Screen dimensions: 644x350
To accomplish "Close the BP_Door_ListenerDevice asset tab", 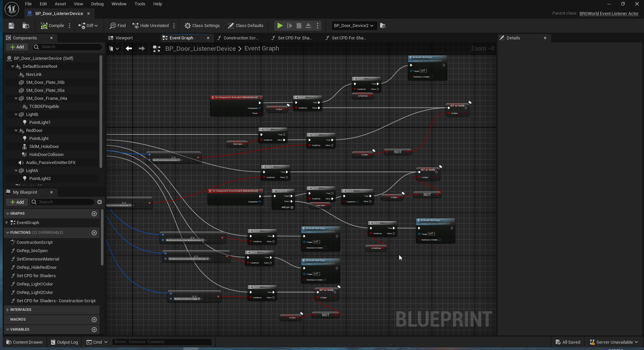I will [x=89, y=13].
